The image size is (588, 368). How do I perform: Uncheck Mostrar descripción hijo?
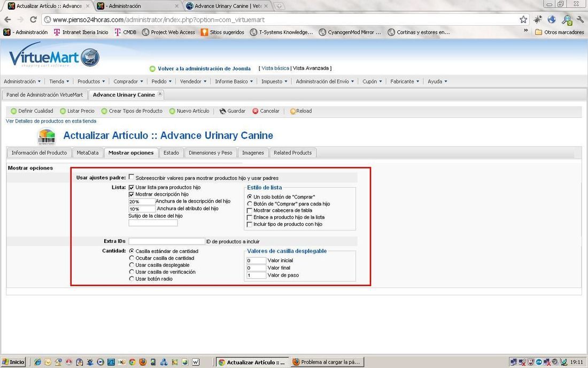(131, 194)
